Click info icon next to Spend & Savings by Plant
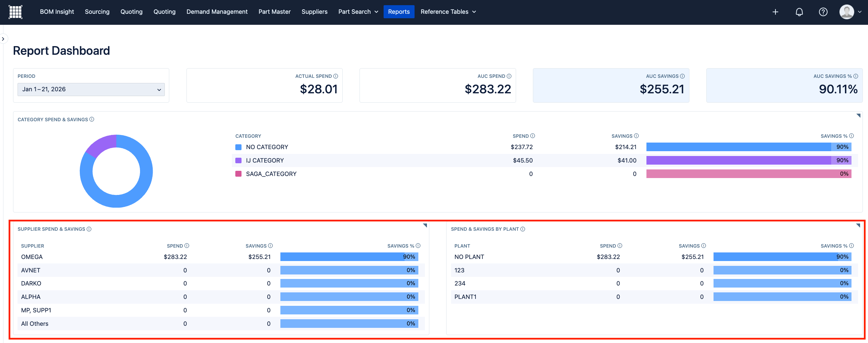868x343 pixels. pyautogui.click(x=523, y=229)
